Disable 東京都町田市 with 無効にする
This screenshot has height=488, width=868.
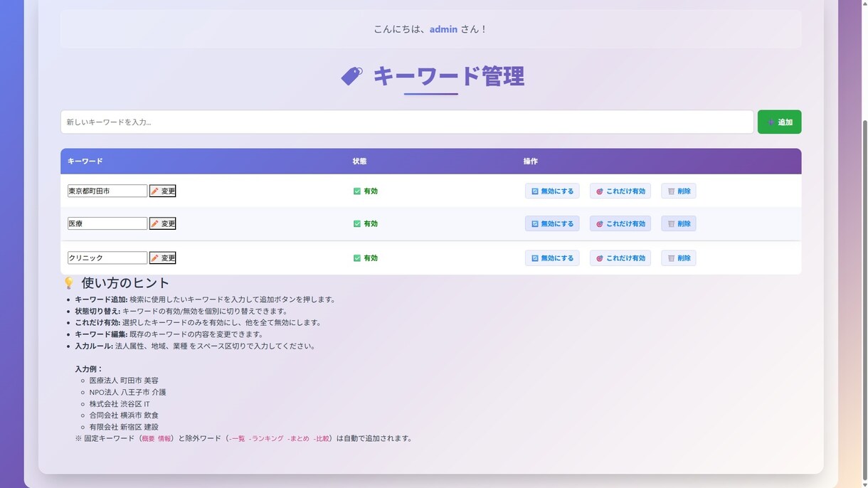[552, 191]
